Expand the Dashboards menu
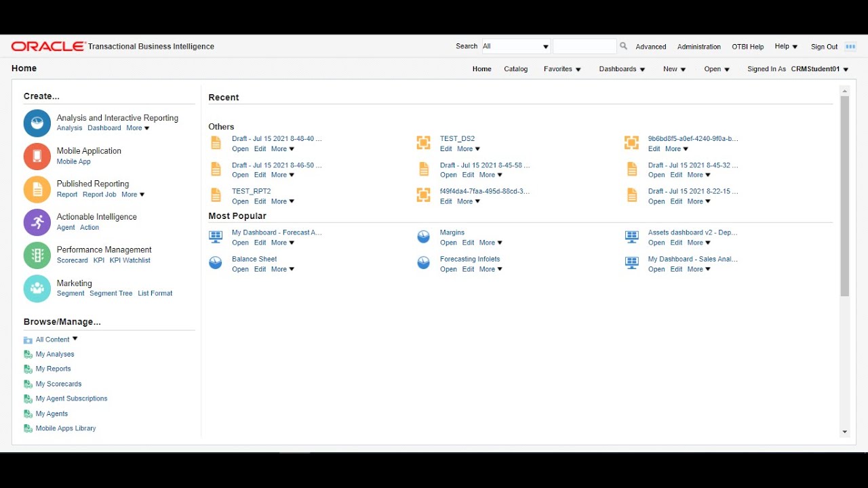868x488 pixels. pyautogui.click(x=622, y=69)
